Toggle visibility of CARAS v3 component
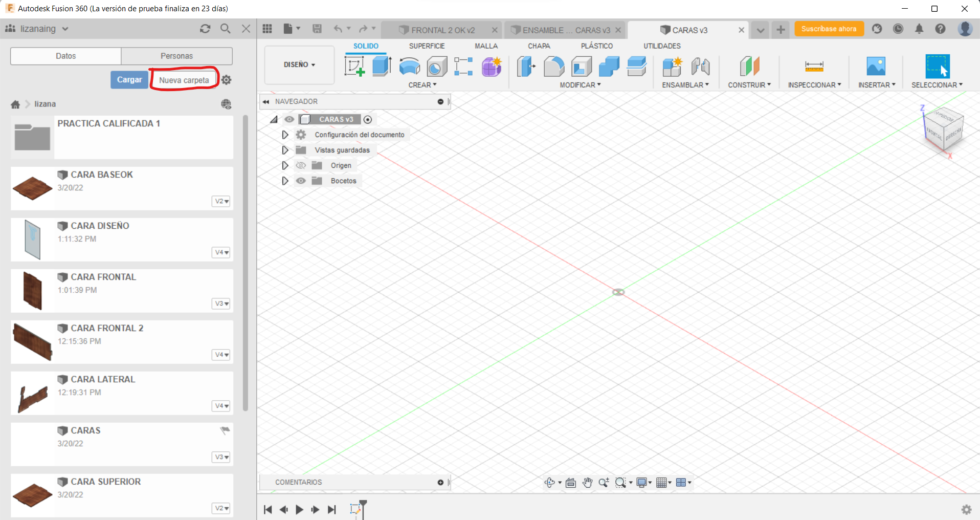Screen dimensions: 980x520 pyautogui.click(x=289, y=119)
